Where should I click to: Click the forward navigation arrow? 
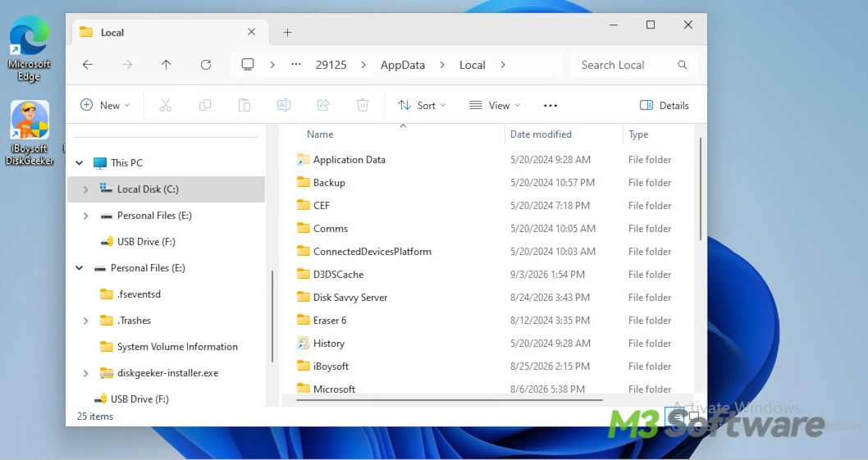click(127, 65)
